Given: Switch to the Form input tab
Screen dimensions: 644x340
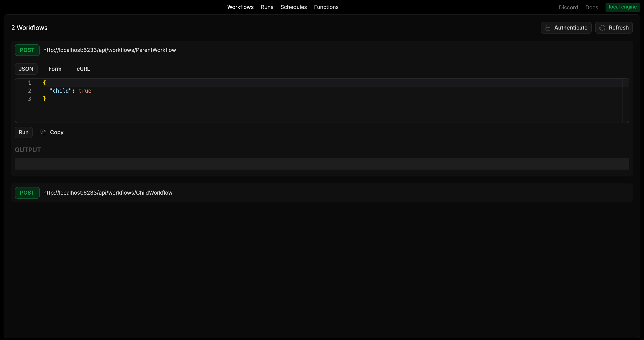Looking at the screenshot, I should pos(55,69).
